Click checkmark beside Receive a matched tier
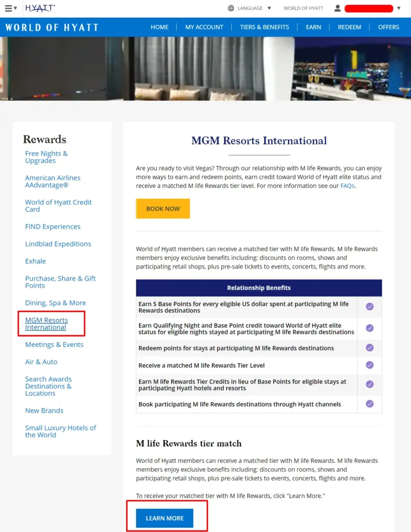Viewport: 411px width, 532px height. [x=369, y=365]
